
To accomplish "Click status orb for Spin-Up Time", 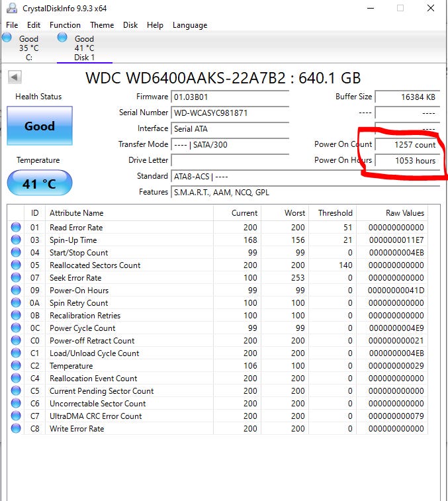I will [16, 240].
